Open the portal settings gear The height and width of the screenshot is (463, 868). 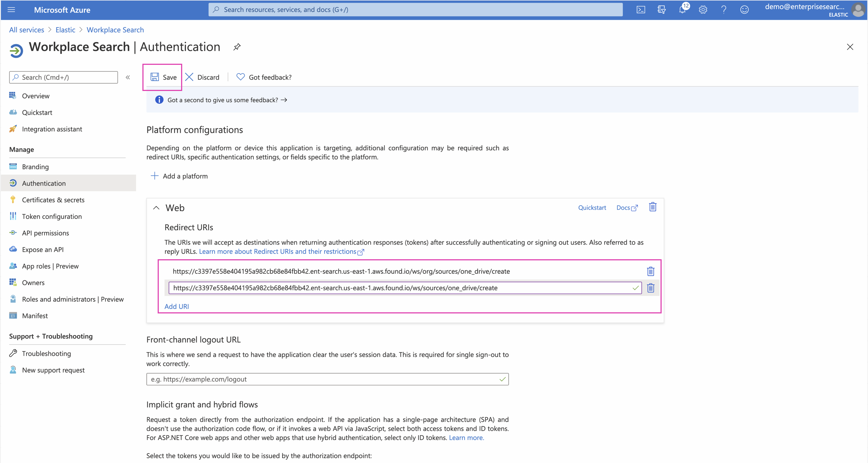[x=703, y=10]
